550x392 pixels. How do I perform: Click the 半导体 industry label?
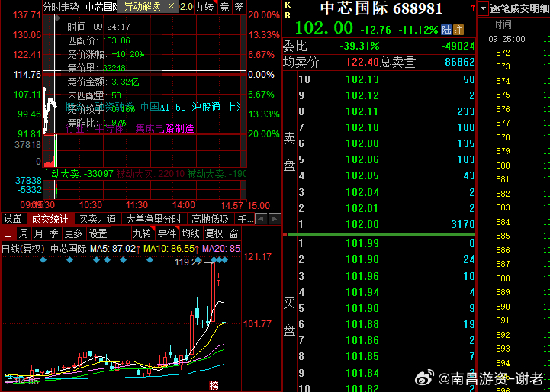click(x=109, y=129)
